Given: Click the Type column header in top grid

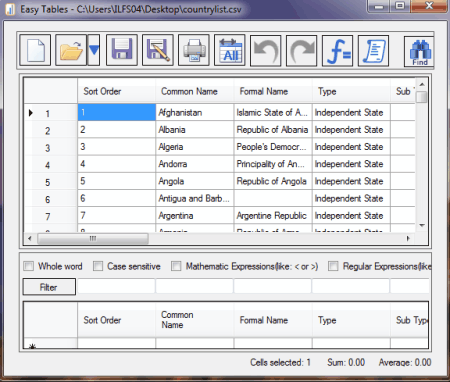Looking at the screenshot, I should click(x=351, y=91).
